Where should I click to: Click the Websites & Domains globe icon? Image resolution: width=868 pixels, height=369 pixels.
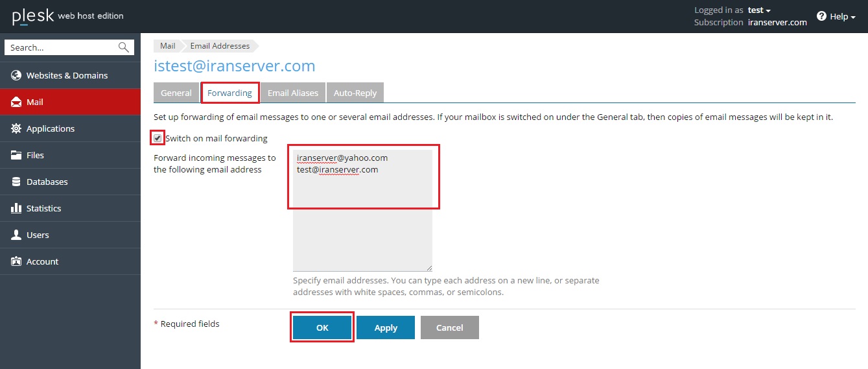[16, 75]
